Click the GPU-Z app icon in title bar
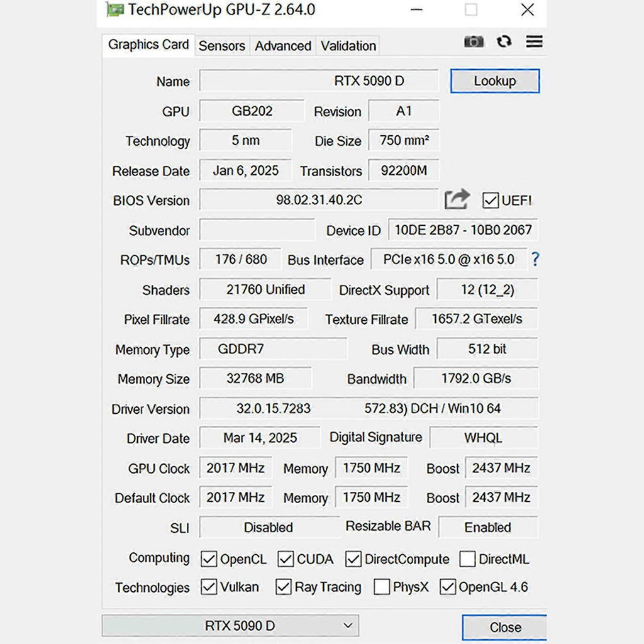The image size is (644, 644). pos(114,10)
